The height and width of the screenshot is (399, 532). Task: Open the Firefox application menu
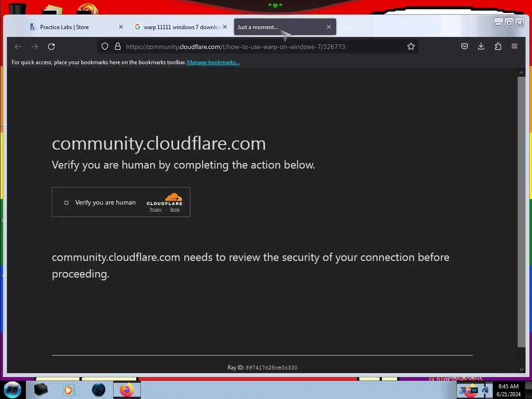click(514, 46)
